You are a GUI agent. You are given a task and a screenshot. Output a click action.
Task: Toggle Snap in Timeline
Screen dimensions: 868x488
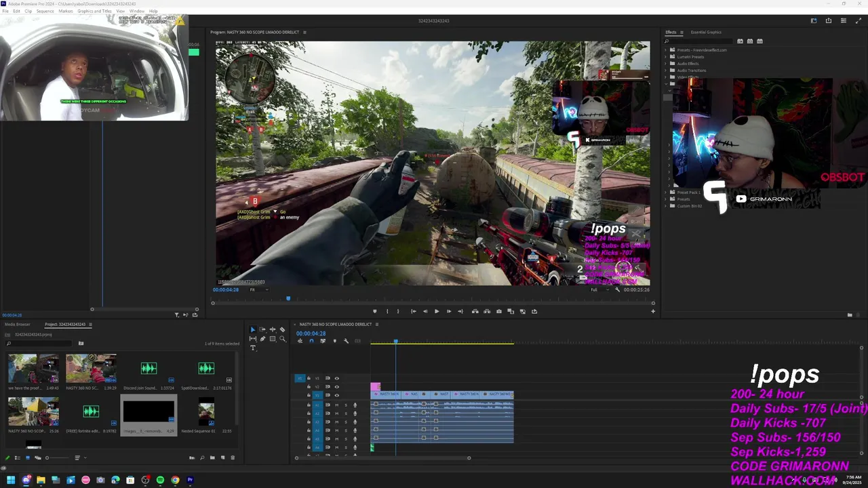pos(311,341)
